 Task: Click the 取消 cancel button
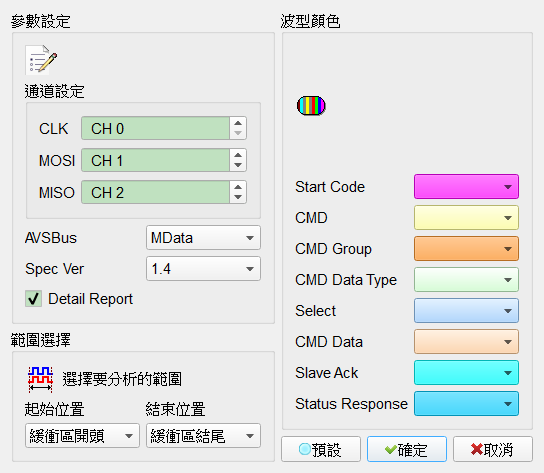(493, 449)
